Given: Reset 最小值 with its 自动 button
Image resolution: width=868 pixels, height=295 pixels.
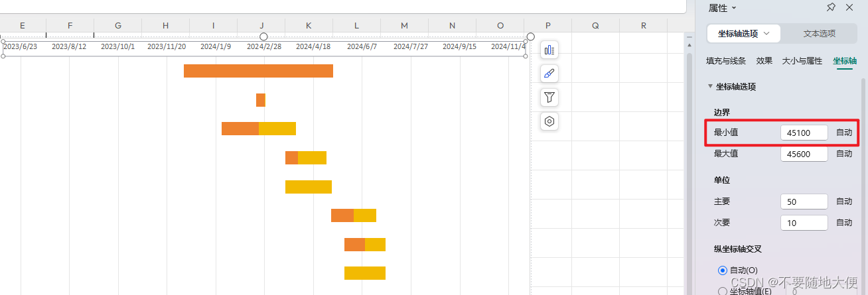Looking at the screenshot, I should [844, 133].
